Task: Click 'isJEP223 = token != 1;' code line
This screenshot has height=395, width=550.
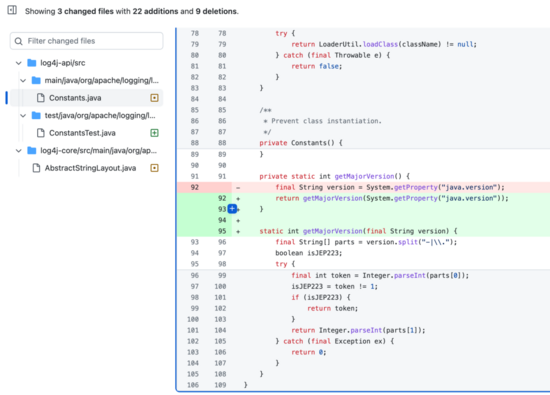Action: (x=334, y=287)
